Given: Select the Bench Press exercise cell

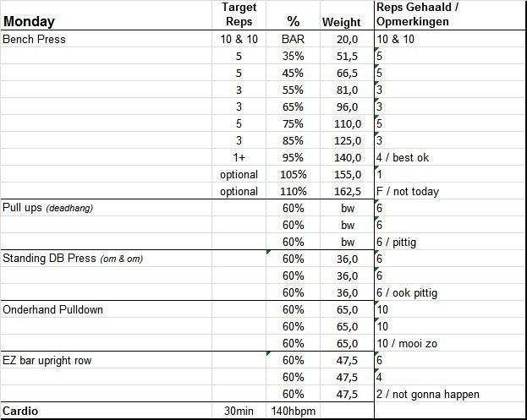Looking at the screenshot, I should (35, 39).
